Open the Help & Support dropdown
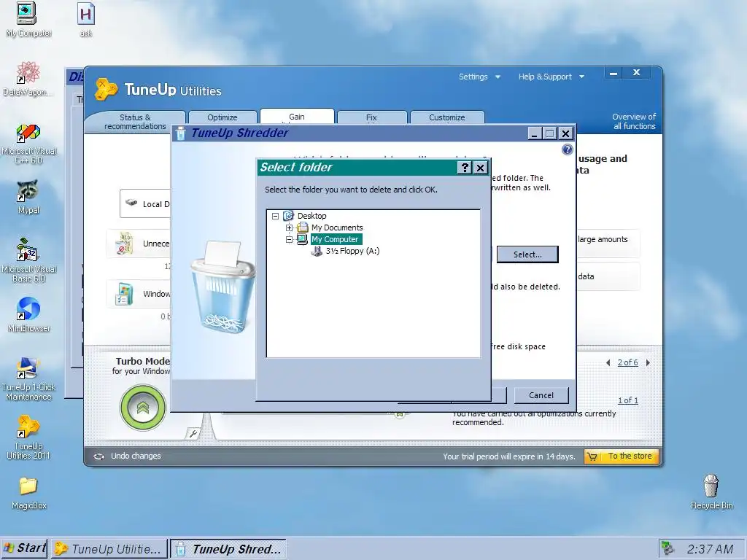 [x=551, y=77]
